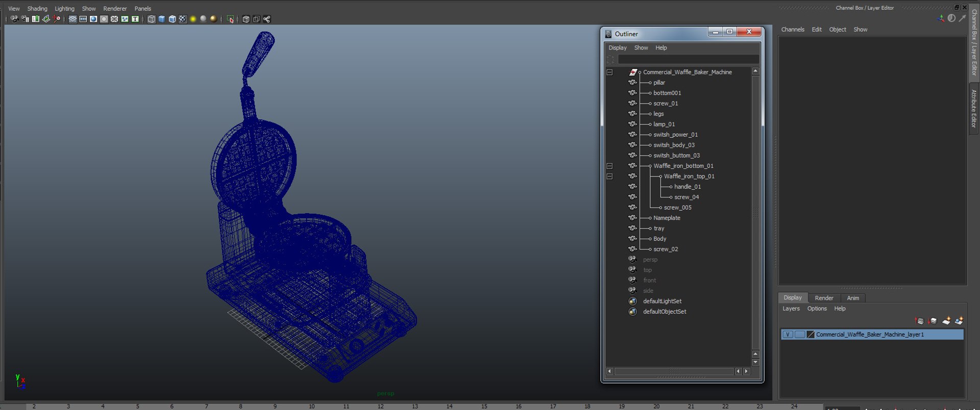
Task: Click the Isolate Select icon
Action: tap(230, 19)
